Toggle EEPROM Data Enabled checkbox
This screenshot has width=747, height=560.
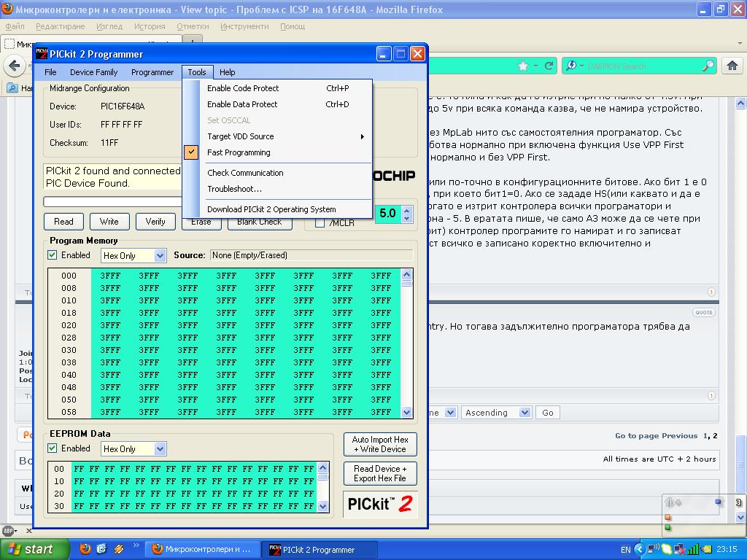[x=53, y=448]
